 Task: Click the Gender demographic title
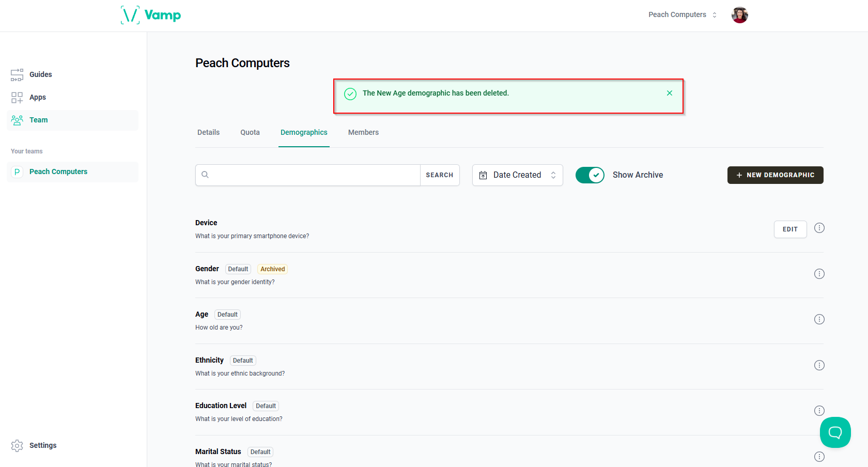[x=207, y=269]
